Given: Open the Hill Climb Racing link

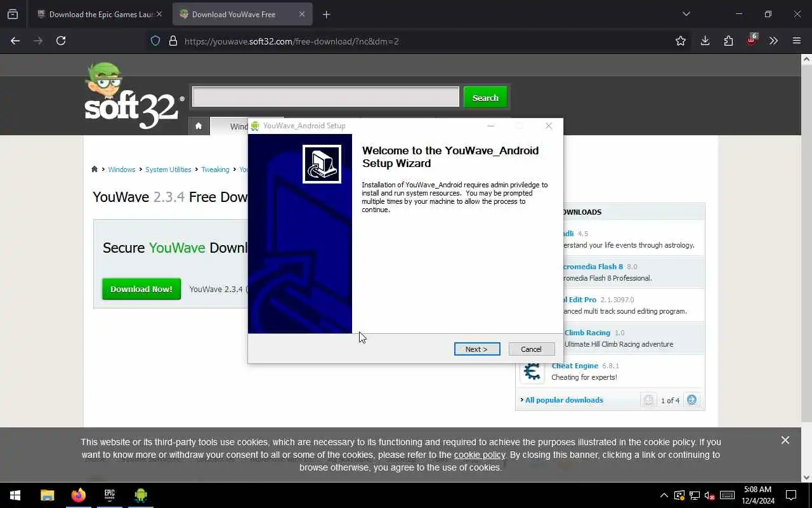Looking at the screenshot, I should point(587,333).
